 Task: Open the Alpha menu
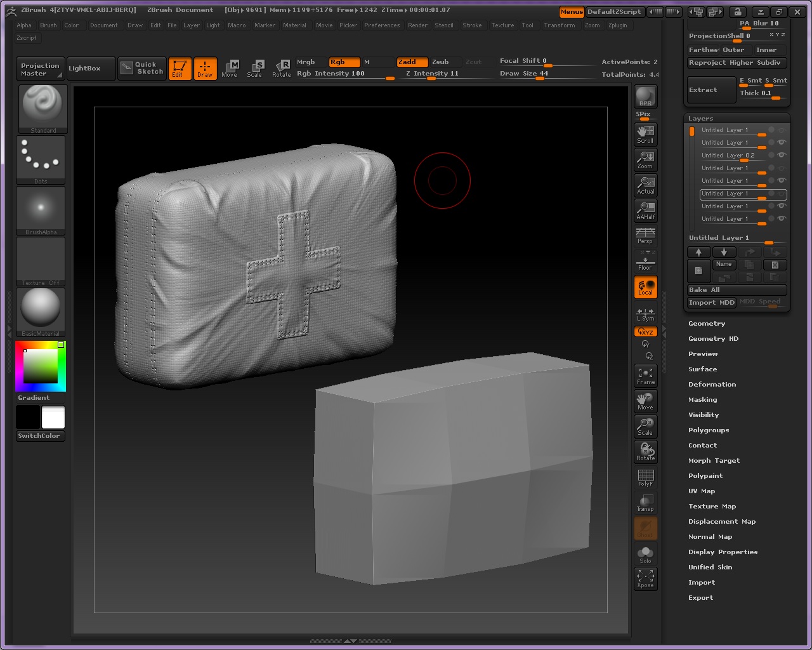point(24,25)
